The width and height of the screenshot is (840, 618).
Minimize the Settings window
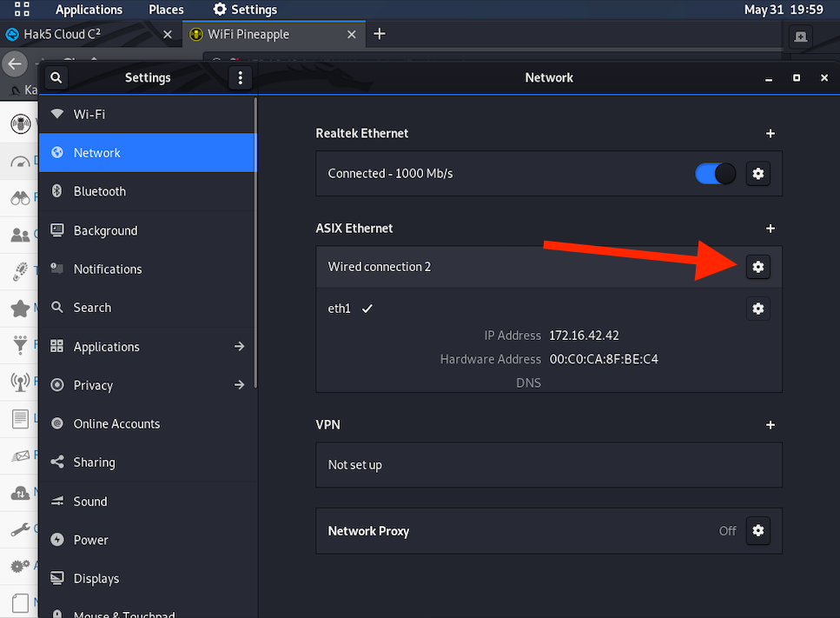(x=769, y=78)
